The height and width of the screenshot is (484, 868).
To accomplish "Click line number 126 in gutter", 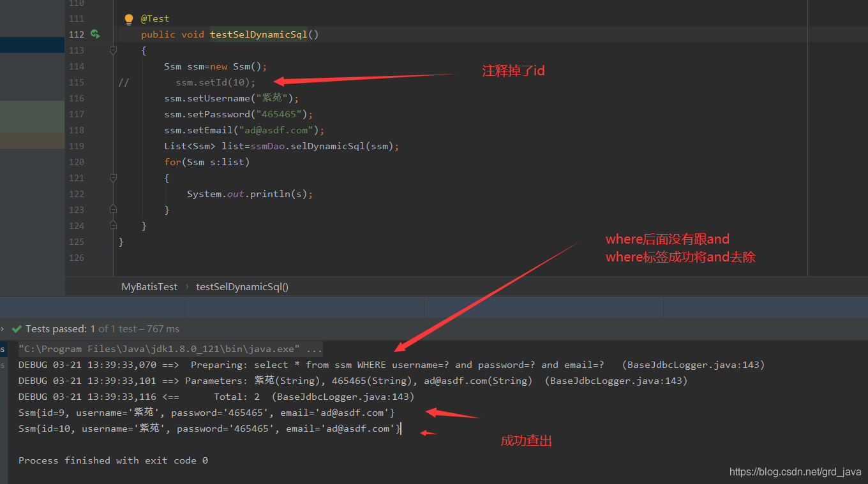I will (x=76, y=258).
